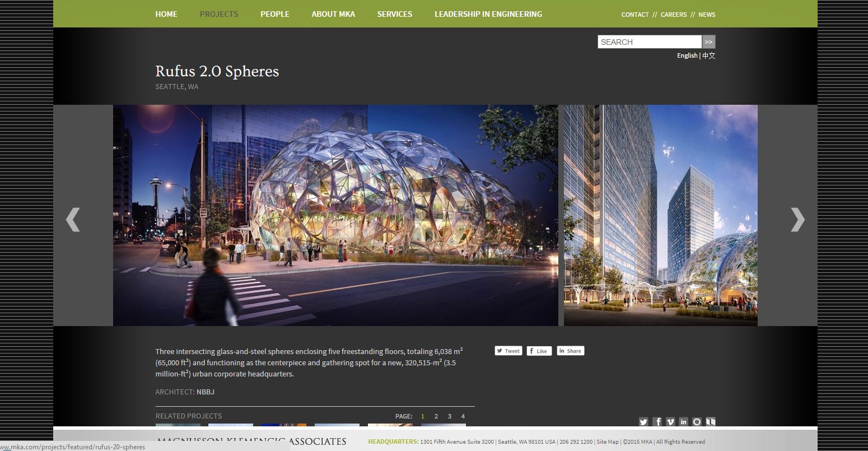Image resolution: width=868 pixels, height=451 pixels.
Task: Click inside the SEARCH text field
Action: pos(650,42)
